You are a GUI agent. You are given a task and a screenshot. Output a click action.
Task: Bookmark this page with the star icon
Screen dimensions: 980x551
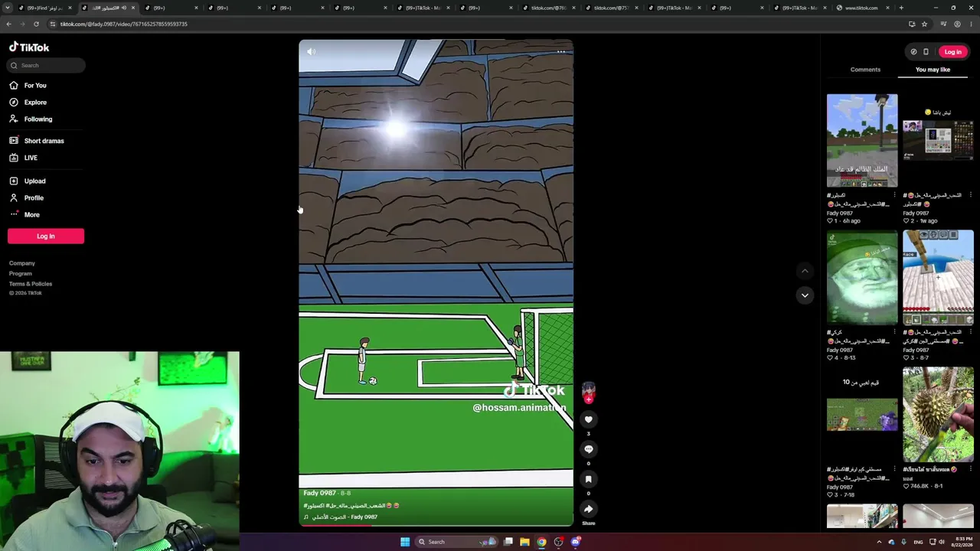pyautogui.click(x=924, y=24)
